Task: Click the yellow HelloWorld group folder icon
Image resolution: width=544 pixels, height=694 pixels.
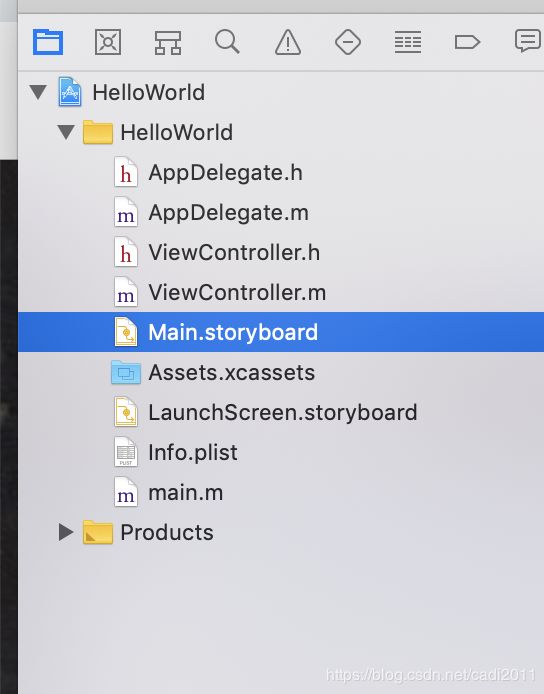Action: click(x=97, y=132)
